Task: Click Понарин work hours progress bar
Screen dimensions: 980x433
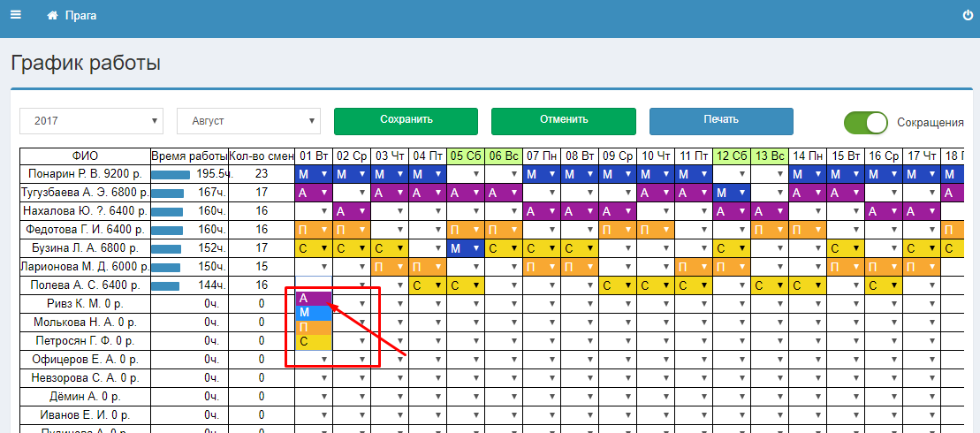Action: pos(171,174)
